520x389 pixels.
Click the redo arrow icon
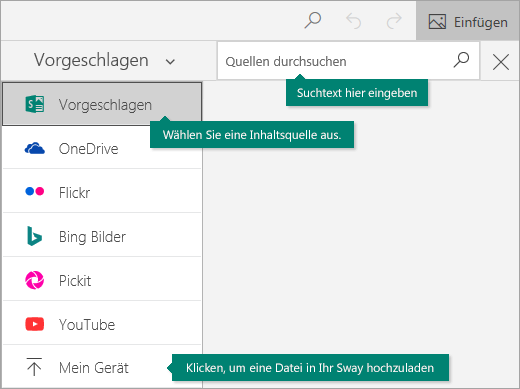pos(394,21)
